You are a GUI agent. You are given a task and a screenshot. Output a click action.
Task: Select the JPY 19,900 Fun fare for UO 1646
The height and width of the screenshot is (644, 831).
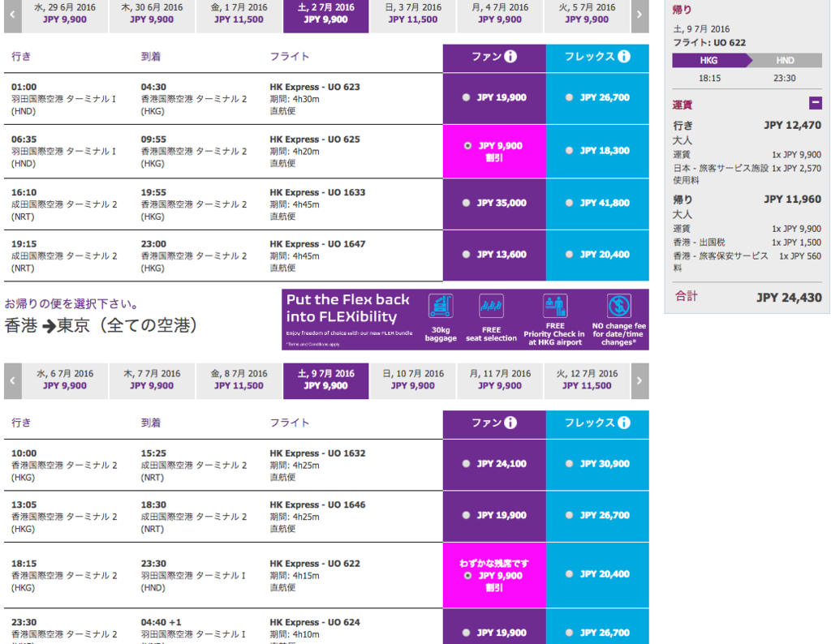point(466,515)
